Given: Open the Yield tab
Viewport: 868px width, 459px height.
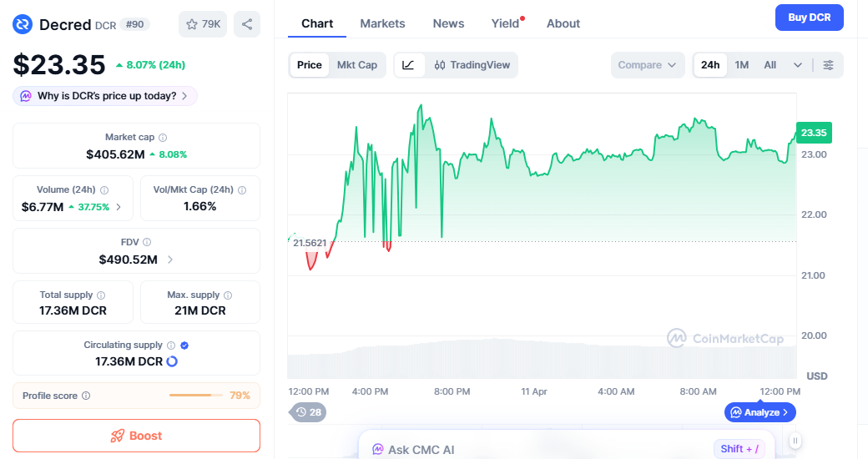Looking at the screenshot, I should 506,23.
